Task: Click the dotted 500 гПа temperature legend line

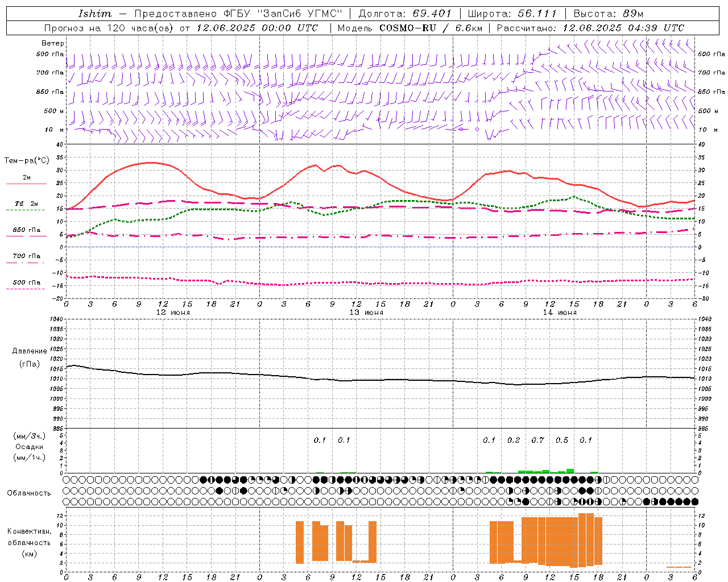Action: click(26, 289)
